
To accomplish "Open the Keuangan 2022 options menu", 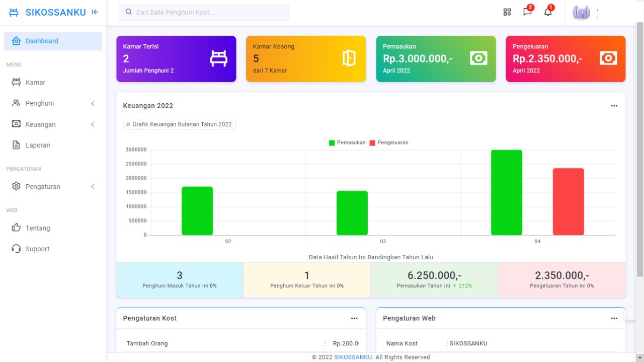I will pos(614,106).
